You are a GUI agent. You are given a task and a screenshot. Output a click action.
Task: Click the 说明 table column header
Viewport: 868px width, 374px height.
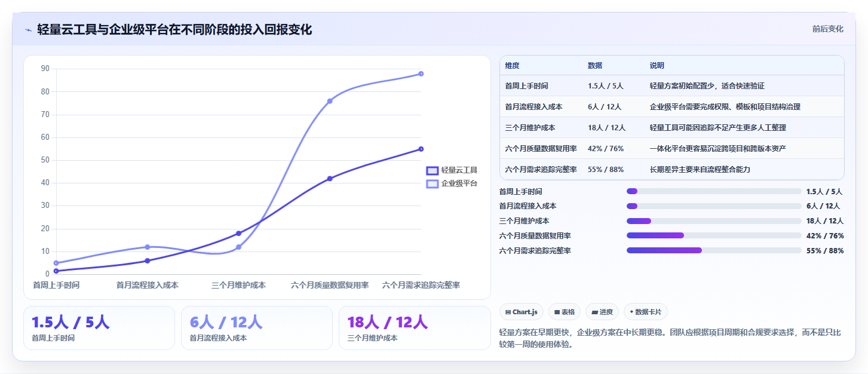click(x=657, y=66)
